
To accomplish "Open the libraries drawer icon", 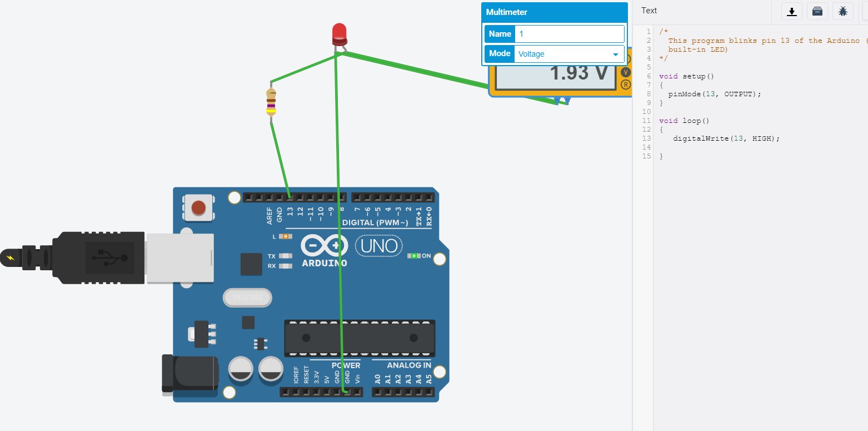I will tap(817, 11).
